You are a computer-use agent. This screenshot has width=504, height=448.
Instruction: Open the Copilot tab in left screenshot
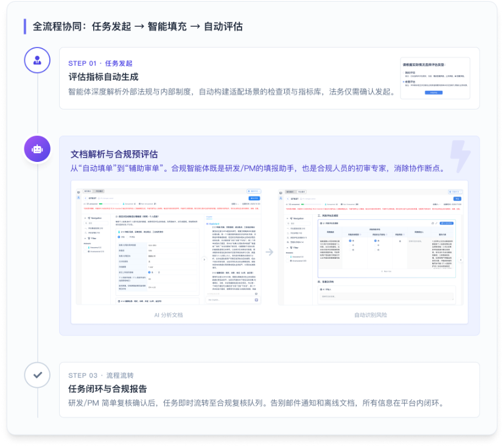[209, 217]
